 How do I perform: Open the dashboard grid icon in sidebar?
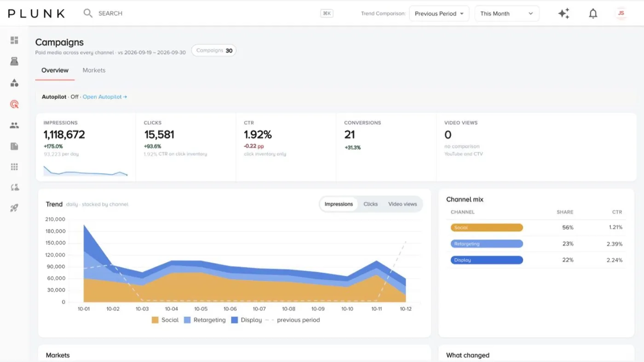[14, 40]
